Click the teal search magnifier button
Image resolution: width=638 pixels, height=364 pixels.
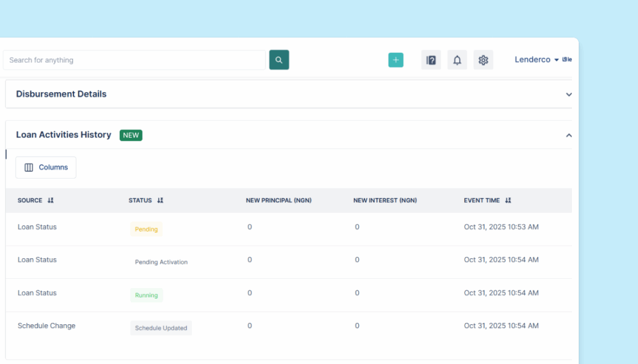(x=279, y=60)
